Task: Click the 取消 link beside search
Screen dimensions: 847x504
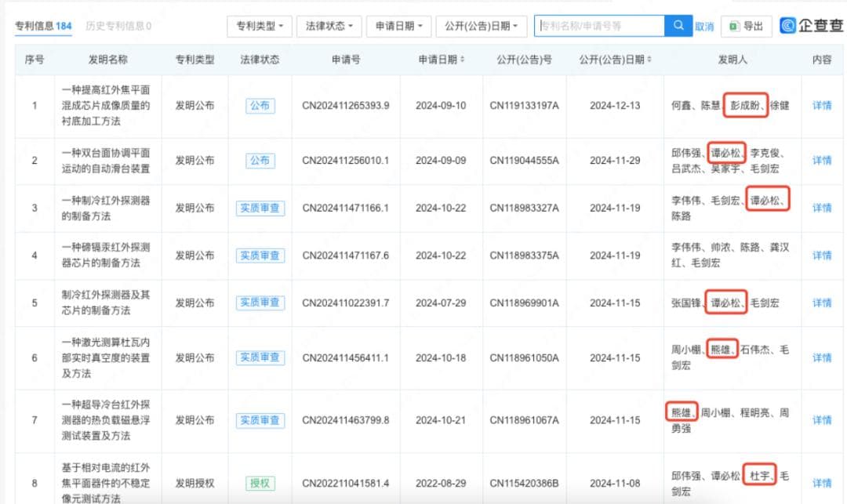Action: [704, 27]
